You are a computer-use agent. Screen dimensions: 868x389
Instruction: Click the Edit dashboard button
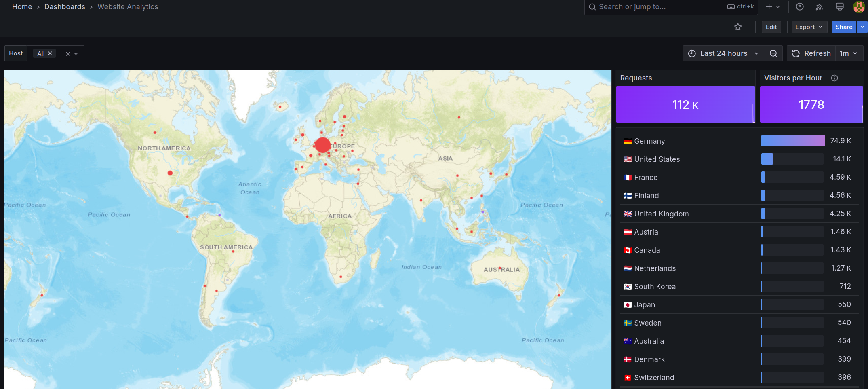(x=771, y=27)
